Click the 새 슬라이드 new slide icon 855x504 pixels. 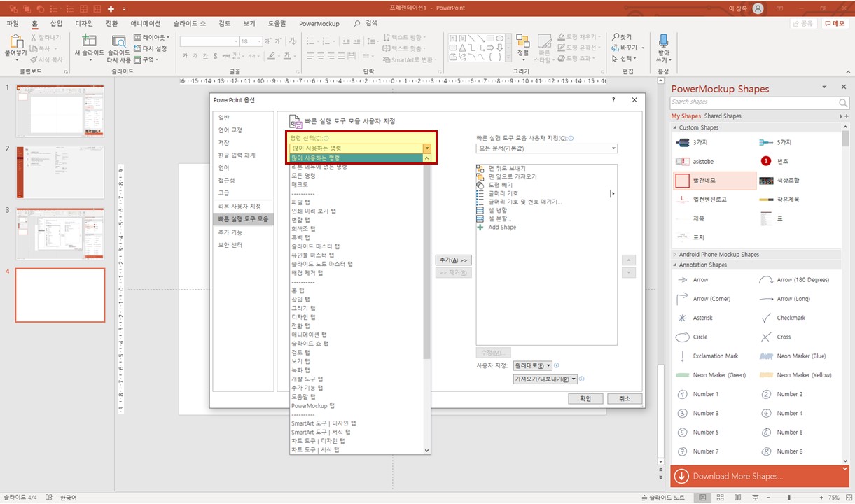click(x=90, y=41)
